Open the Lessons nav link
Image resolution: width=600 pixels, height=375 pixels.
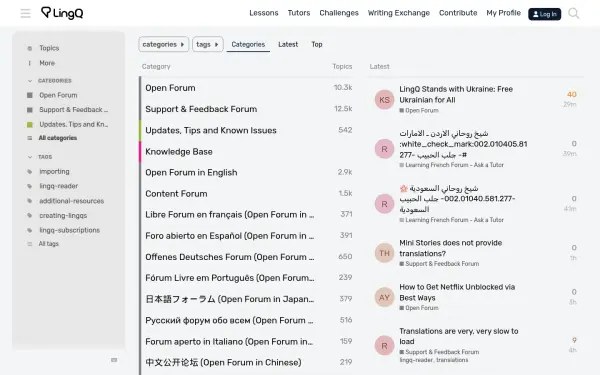click(264, 13)
